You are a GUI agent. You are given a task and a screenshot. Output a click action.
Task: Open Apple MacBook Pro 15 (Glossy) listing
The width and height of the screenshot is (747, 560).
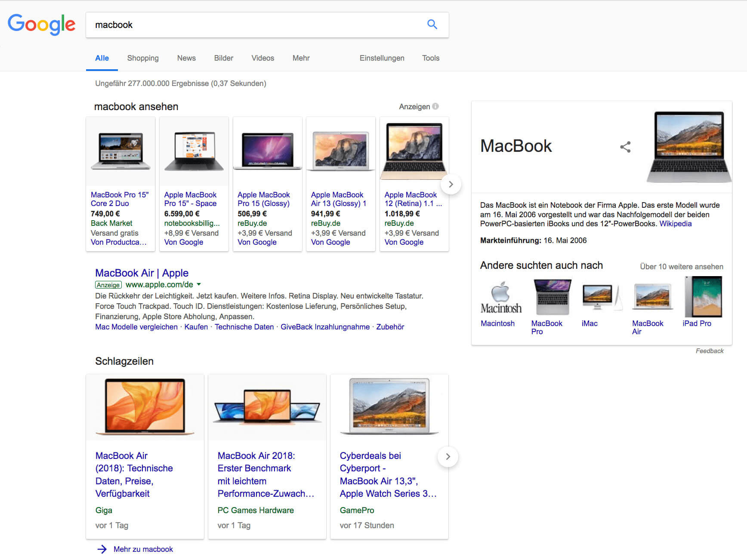click(x=264, y=199)
